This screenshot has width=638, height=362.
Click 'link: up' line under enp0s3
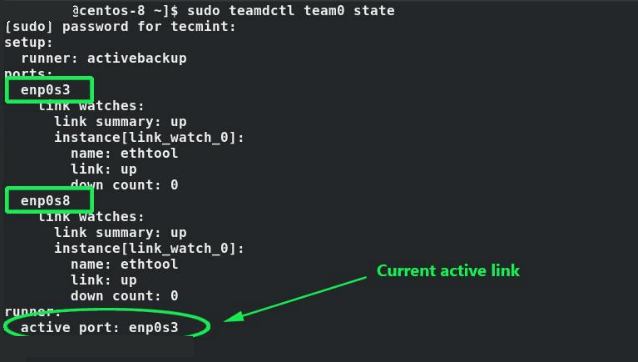[x=104, y=169]
